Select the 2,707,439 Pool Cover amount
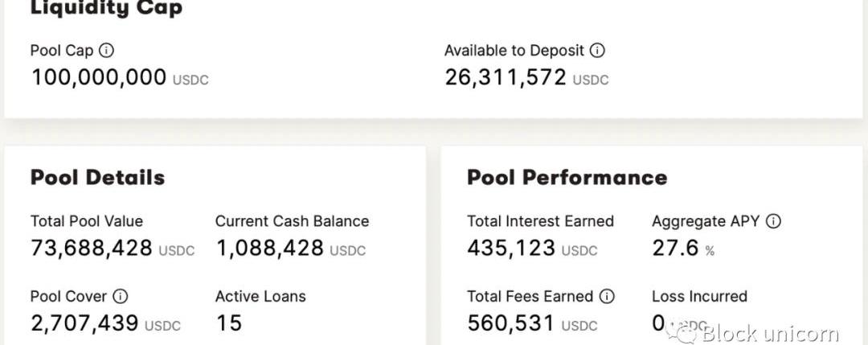 pyautogui.click(x=84, y=322)
